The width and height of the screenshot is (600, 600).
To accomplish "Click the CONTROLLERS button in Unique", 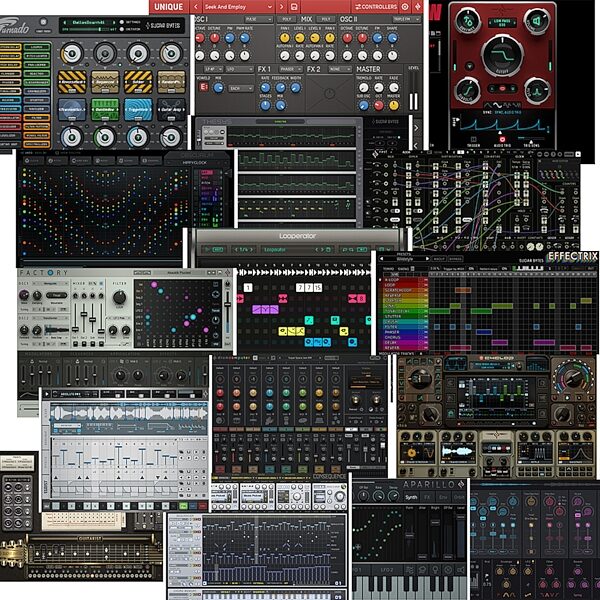I will pos(377,7).
